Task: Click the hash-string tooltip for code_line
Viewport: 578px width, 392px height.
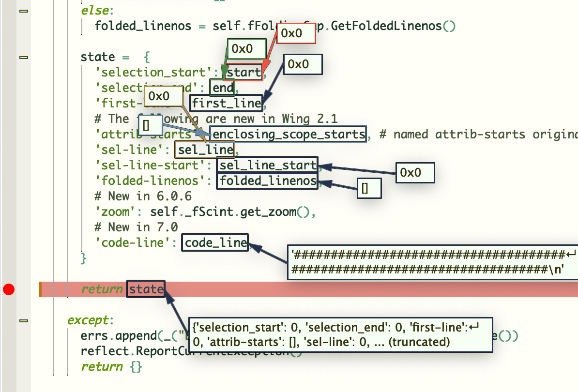Action: tap(433, 262)
